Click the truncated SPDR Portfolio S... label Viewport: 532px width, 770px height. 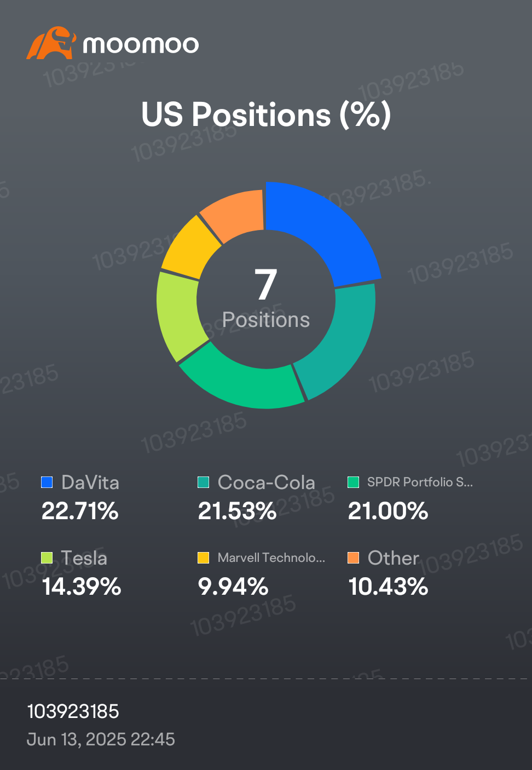pos(419,482)
